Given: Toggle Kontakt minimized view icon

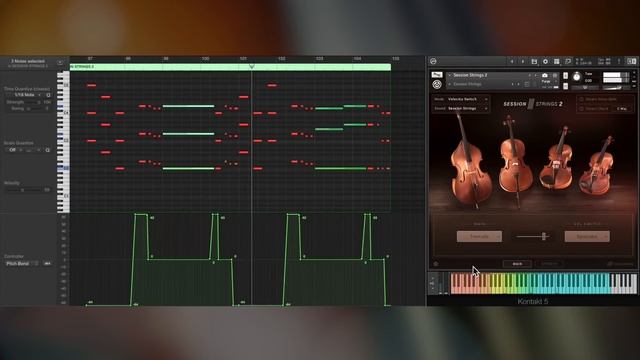Looking at the screenshot, I should coord(568,61).
